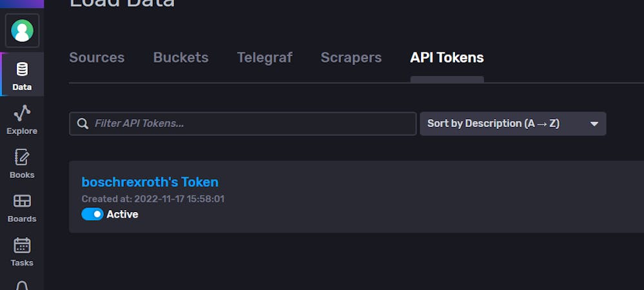Toggle the Active switch for boschrexroth's Token
The width and height of the screenshot is (644, 290).
point(92,214)
